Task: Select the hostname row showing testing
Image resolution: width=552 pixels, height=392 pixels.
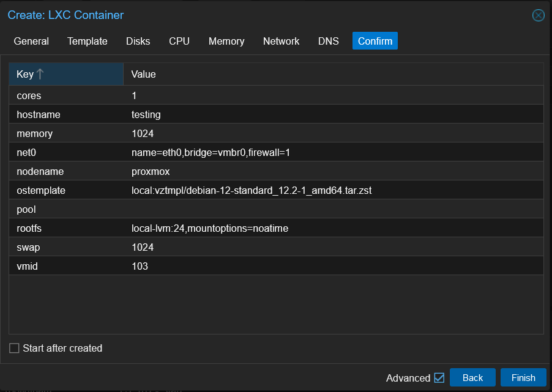Action: (x=184, y=114)
